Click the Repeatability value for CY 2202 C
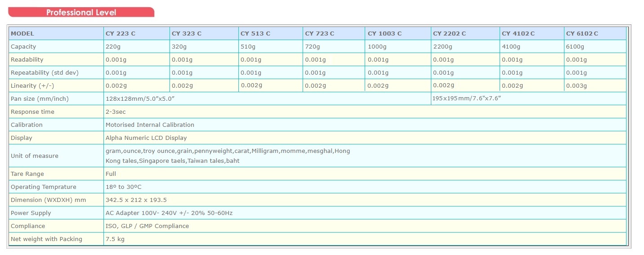Image resolution: width=644 pixels, height=255 pixels. (443, 73)
